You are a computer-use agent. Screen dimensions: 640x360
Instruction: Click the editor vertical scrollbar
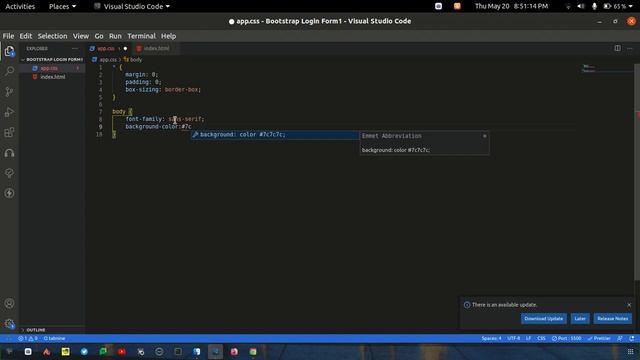point(637,171)
